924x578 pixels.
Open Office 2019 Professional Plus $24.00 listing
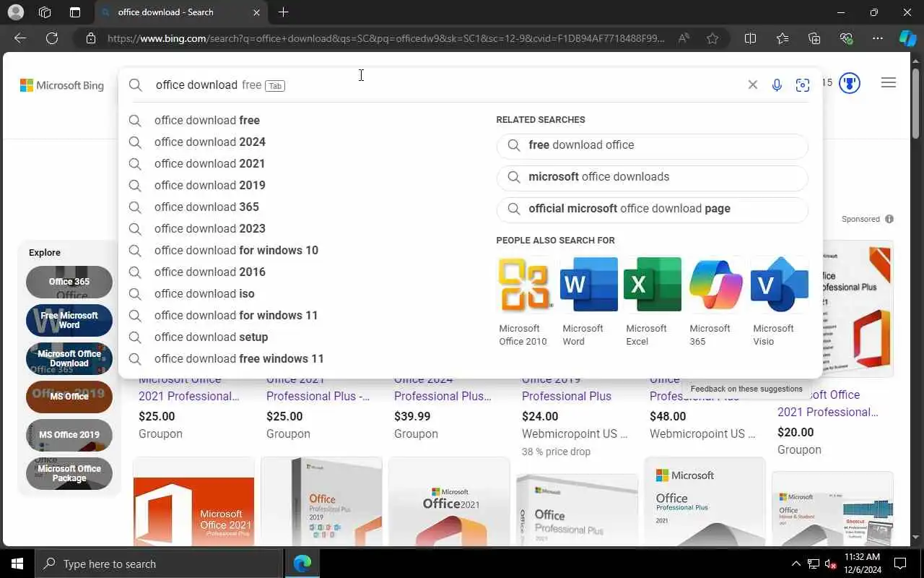click(x=567, y=396)
